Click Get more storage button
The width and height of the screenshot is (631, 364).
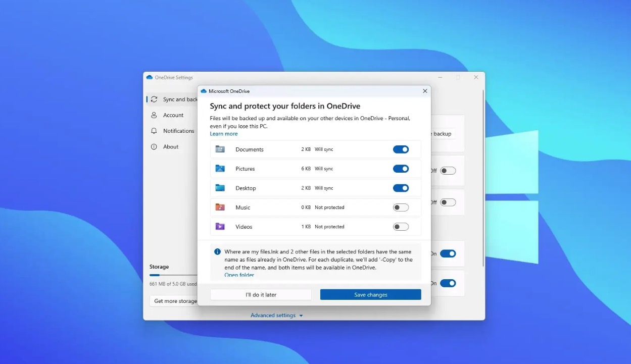click(x=173, y=301)
